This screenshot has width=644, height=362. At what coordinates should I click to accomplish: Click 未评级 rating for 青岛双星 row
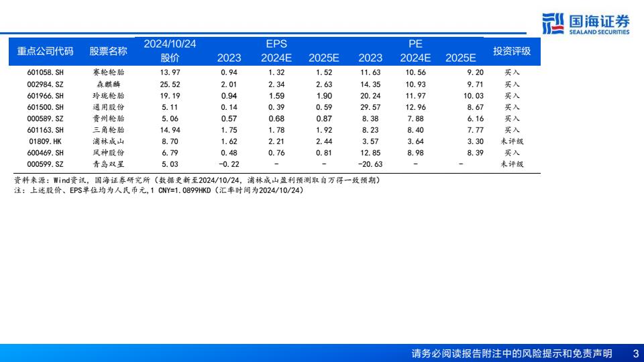pyautogui.click(x=512, y=165)
